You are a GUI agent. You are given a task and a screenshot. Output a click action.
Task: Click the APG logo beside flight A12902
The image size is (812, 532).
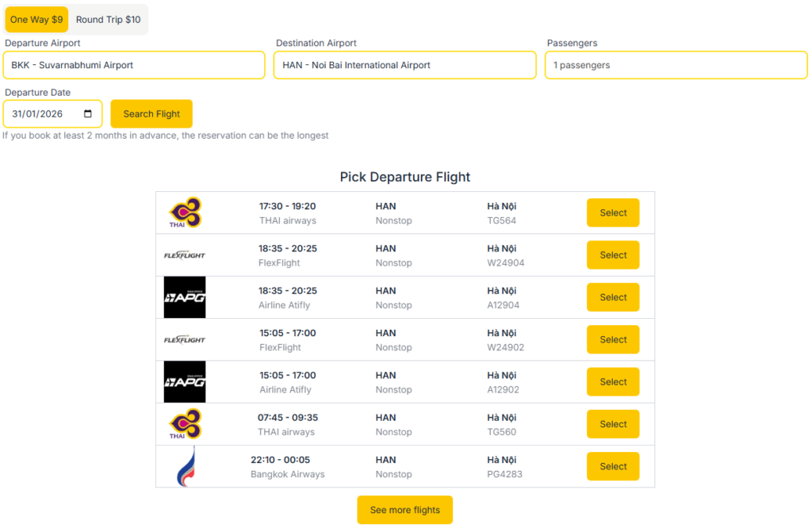click(x=185, y=381)
